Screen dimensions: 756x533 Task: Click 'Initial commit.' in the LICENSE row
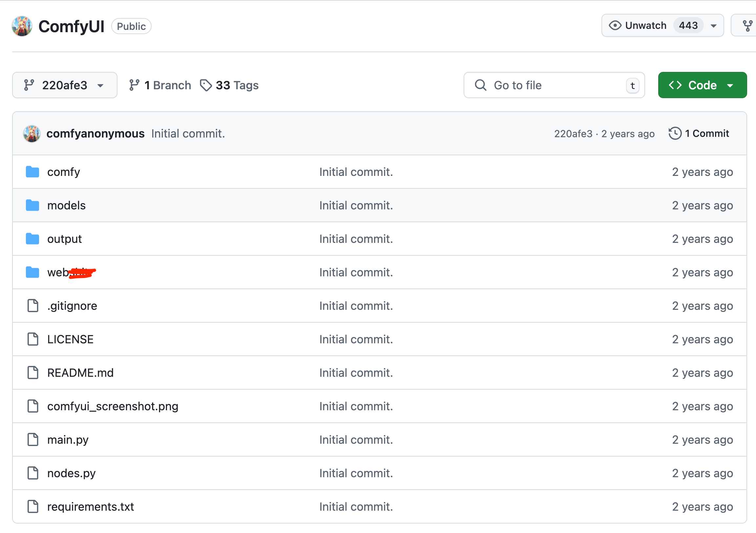[x=356, y=339]
